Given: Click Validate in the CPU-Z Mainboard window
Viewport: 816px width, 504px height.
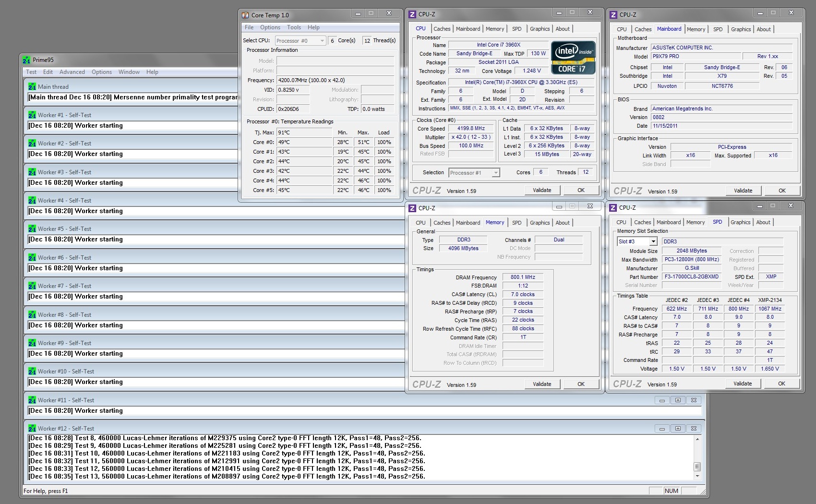Looking at the screenshot, I should point(743,191).
